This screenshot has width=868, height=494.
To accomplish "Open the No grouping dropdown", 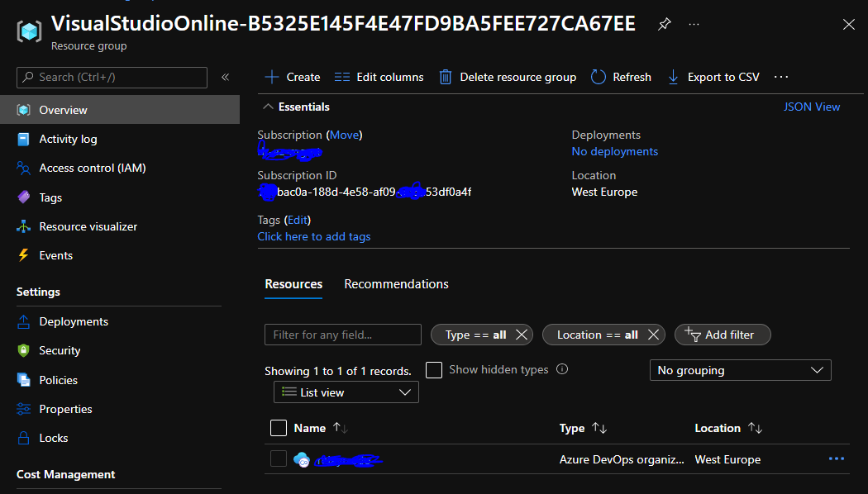I will 739,369.
